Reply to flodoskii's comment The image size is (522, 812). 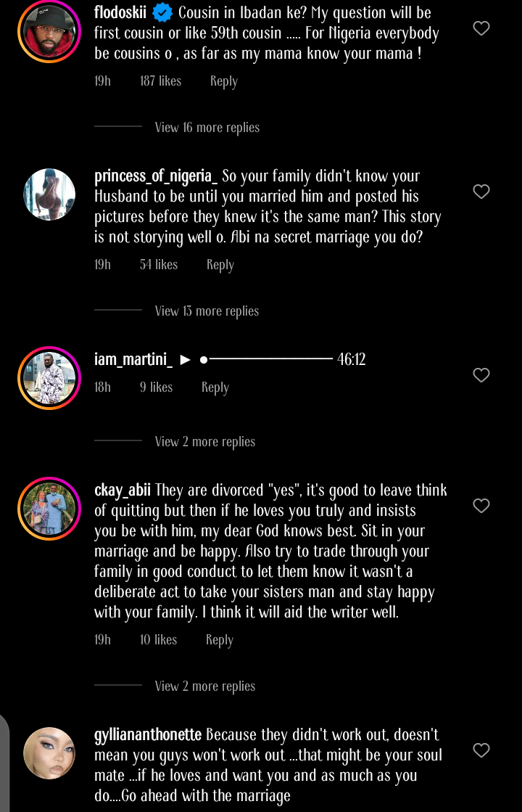pyautogui.click(x=224, y=81)
